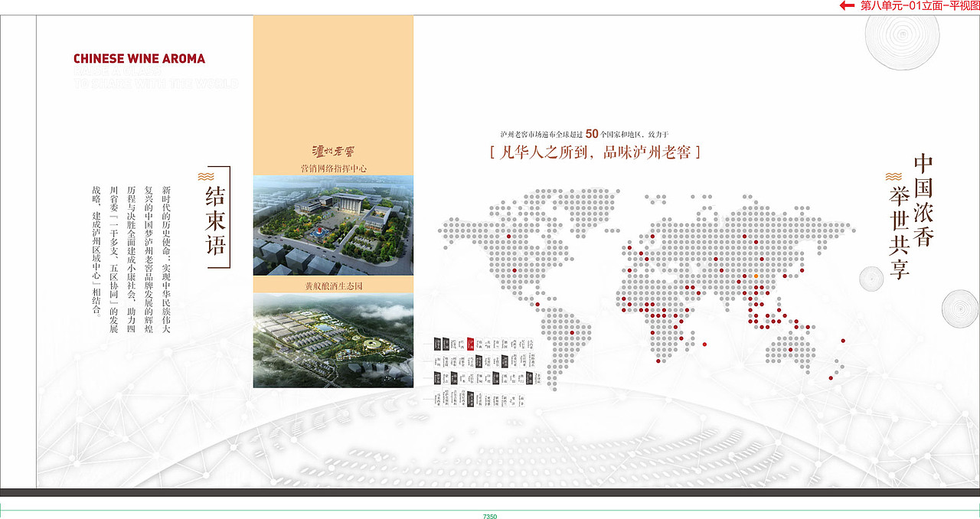This screenshot has height=519, width=980.
Task: Click the red arrow beside 第八单元 label
Action: point(847,5)
